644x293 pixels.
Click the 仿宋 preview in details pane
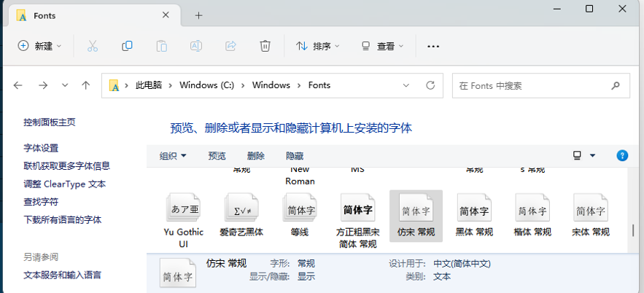(x=178, y=273)
